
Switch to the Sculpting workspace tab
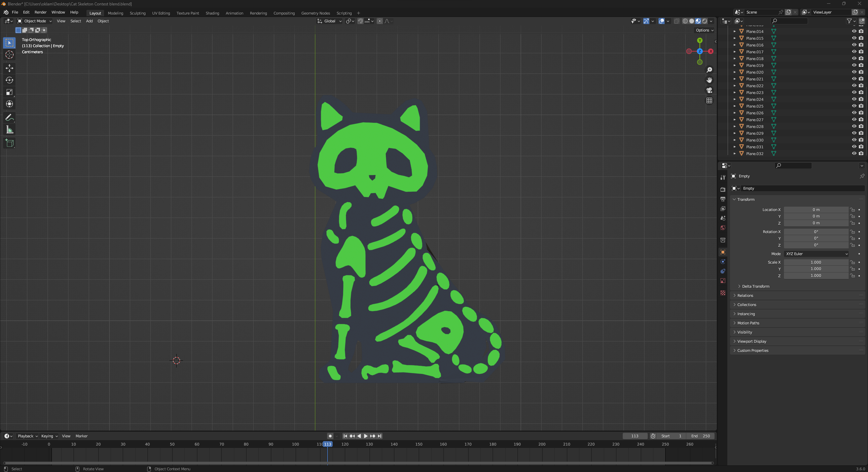[x=137, y=13]
